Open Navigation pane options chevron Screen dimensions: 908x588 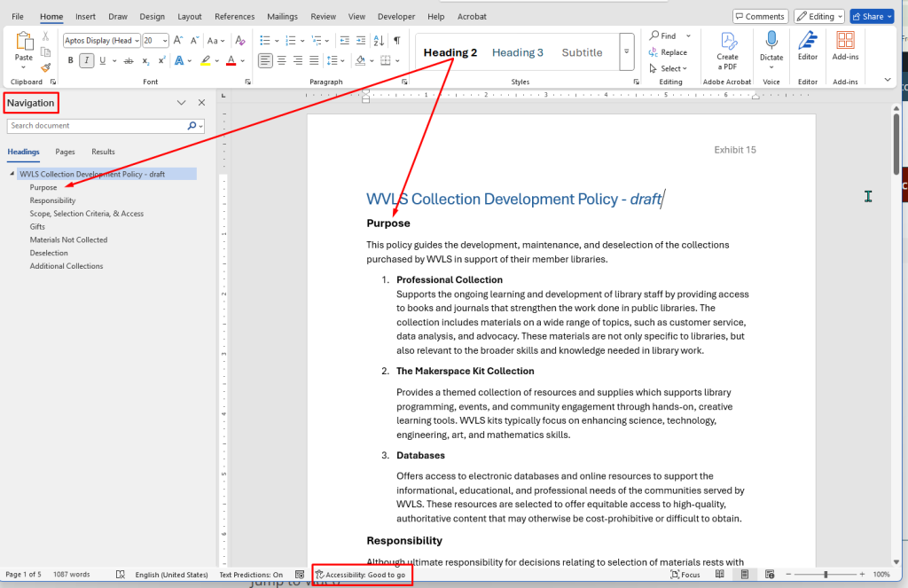click(x=181, y=103)
